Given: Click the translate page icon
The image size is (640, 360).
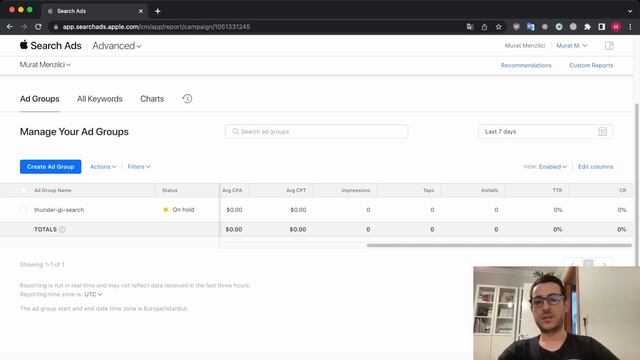Looking at the screenshot, I should (470, 27).
